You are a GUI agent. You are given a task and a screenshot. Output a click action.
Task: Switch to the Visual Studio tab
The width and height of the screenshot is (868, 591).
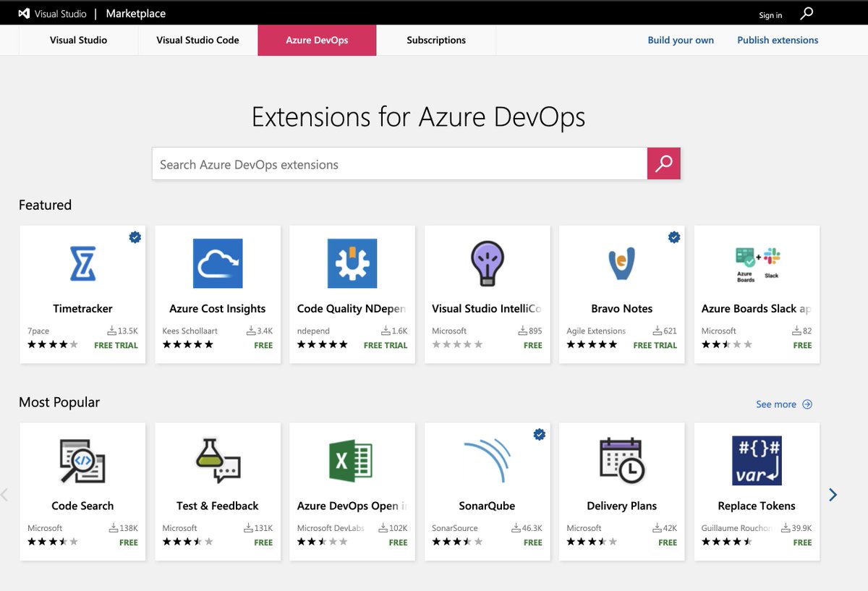click(78, 41)
